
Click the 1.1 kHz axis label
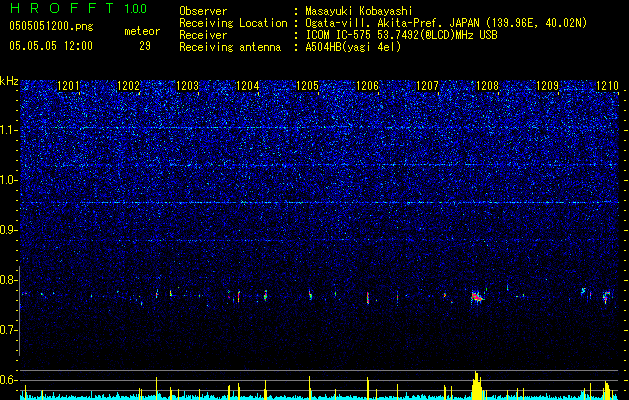pyautogui.click(x=8, y=130)
